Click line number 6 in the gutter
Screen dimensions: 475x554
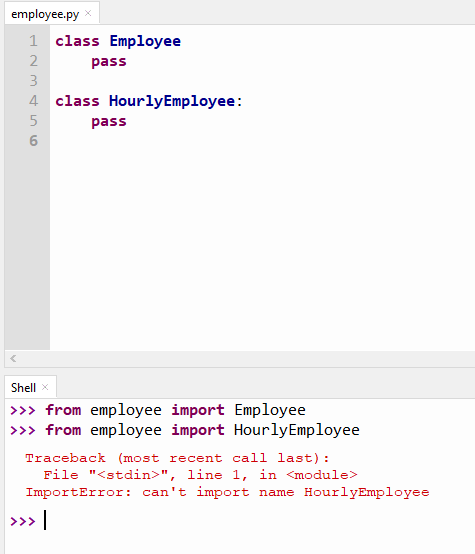33,141
